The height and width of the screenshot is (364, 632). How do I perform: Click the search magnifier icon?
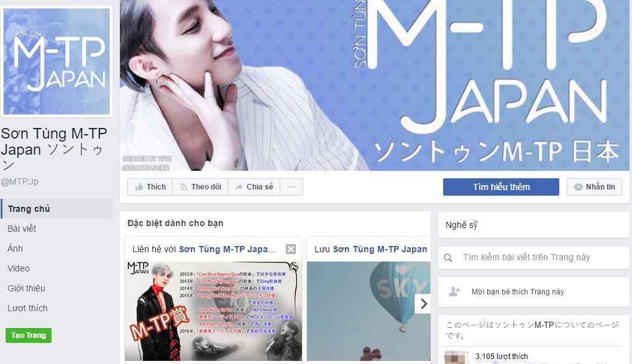click(448, 258)
